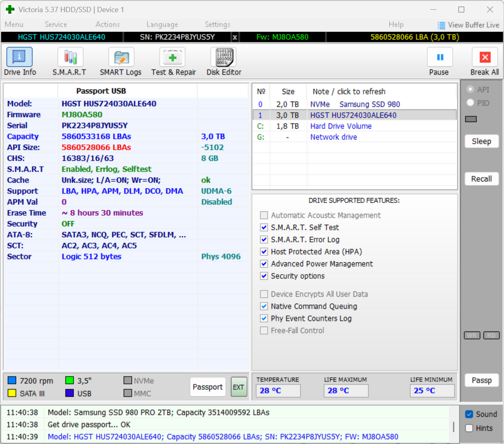The height and width of the screenshot is (444, 504).
Task: Open the Disk Editor binary icon
Action: (224, 57)
